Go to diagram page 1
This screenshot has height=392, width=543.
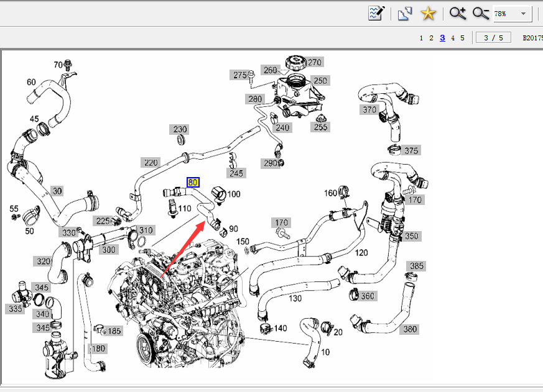(421, 38)
